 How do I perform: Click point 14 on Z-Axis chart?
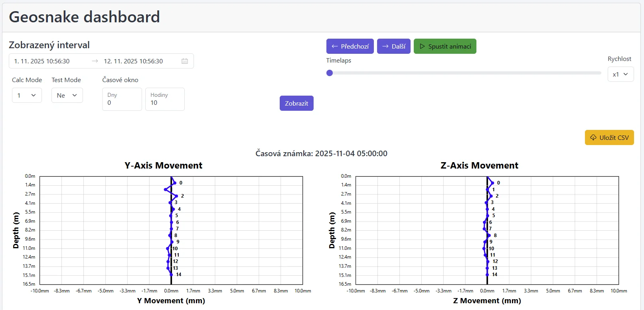click(487, 275)
